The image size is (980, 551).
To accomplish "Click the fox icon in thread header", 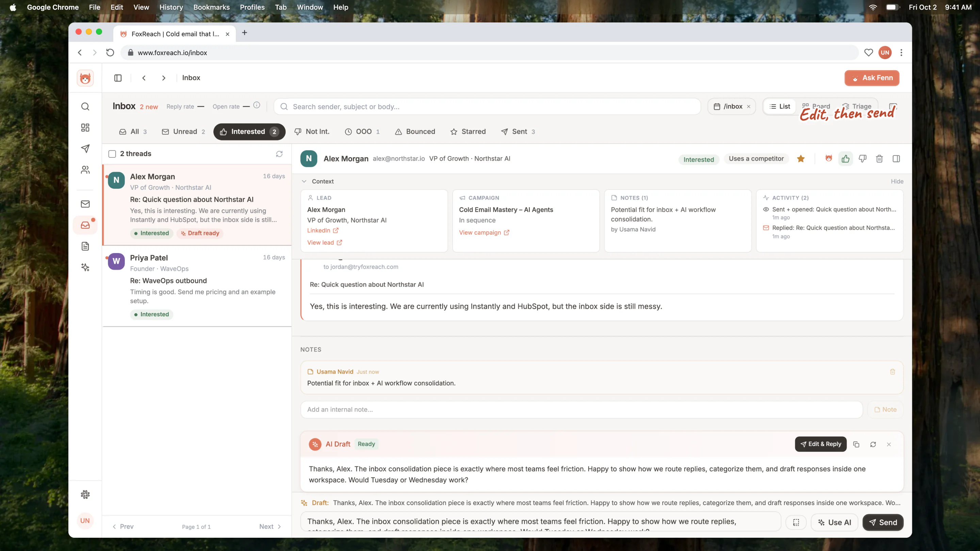I will click(829, 158).
